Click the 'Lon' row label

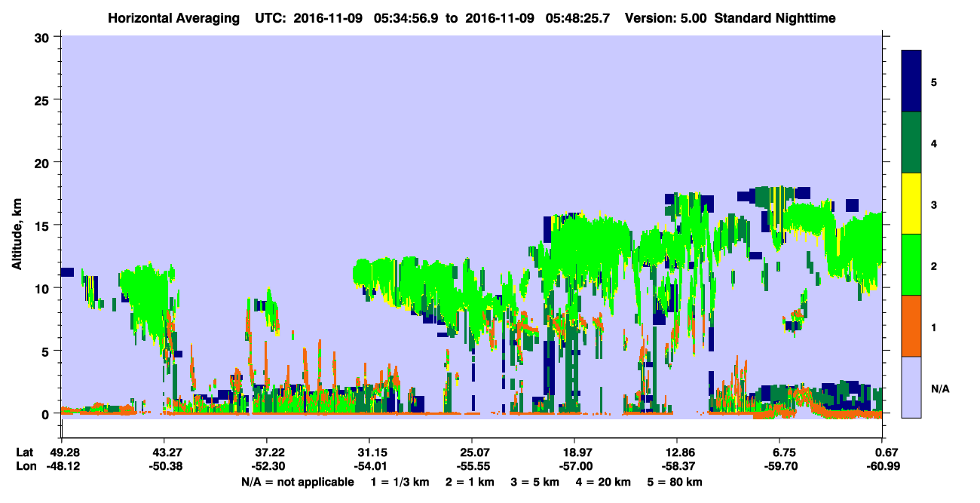pos(25,466)
